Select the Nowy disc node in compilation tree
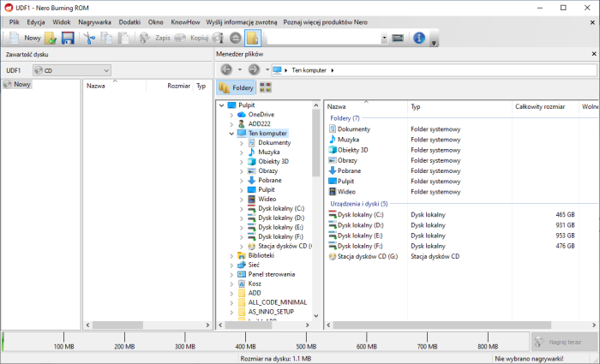Viewport: 600px width, 364px height. (x=18, y=84)
